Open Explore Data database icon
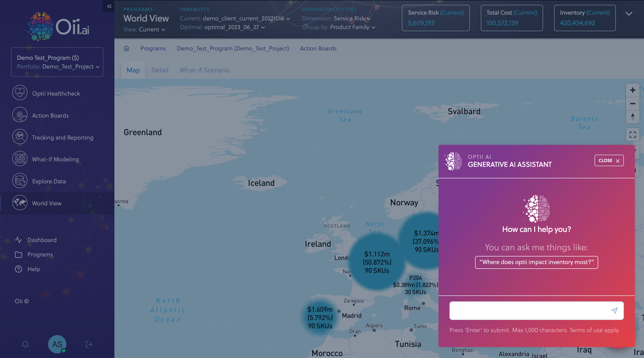 pyautogui.click(x=20, y=181)
